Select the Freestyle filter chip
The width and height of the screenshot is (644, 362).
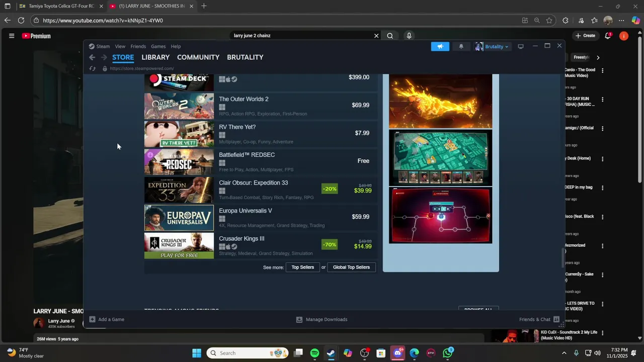click(x=581, y=57)
